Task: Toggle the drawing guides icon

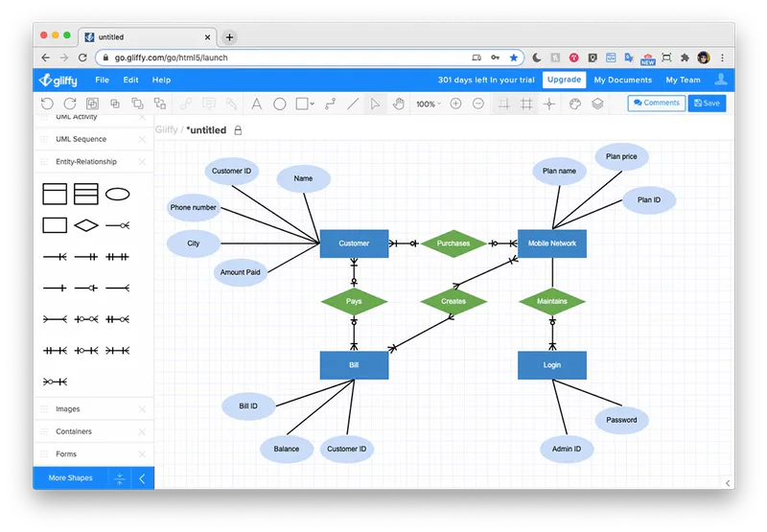Action: (x=548, y=104)
